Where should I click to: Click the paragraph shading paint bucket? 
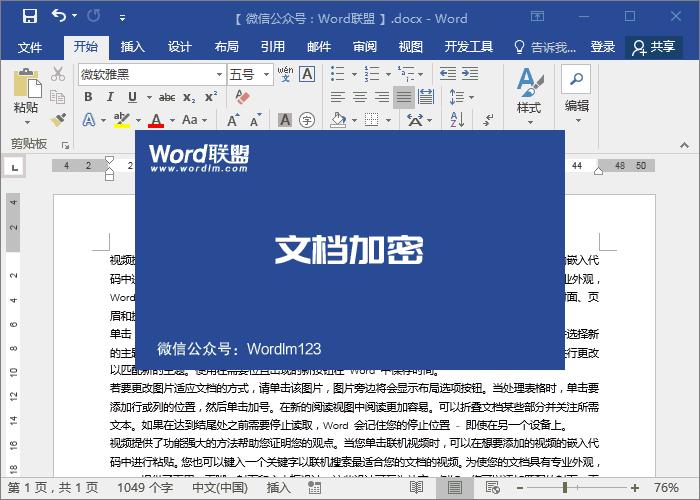338,120
